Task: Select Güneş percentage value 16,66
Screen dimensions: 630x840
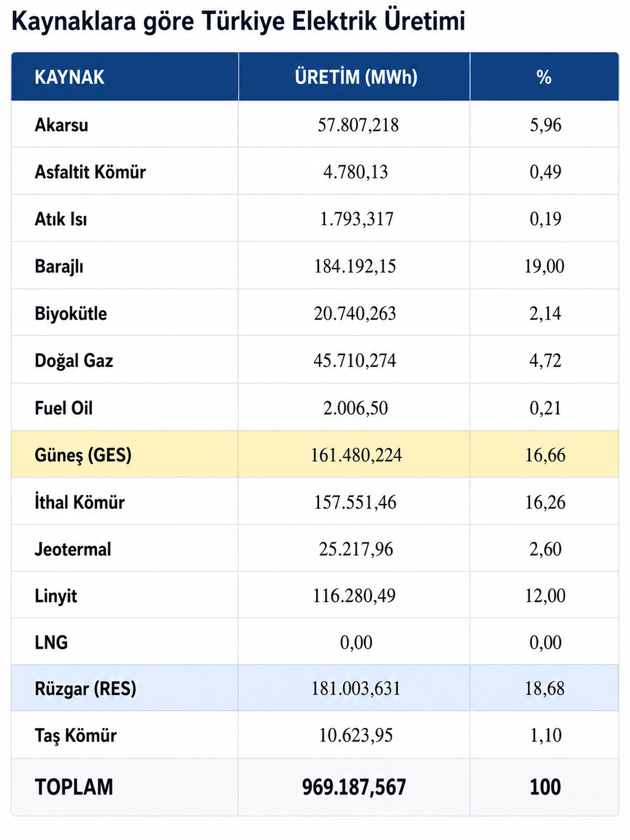Action: point(545,455)
